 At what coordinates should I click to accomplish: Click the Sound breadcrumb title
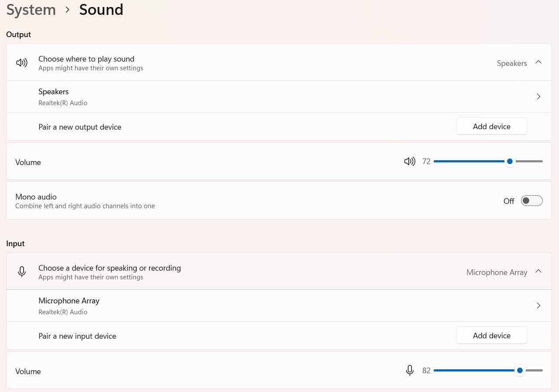coord(101,10)
